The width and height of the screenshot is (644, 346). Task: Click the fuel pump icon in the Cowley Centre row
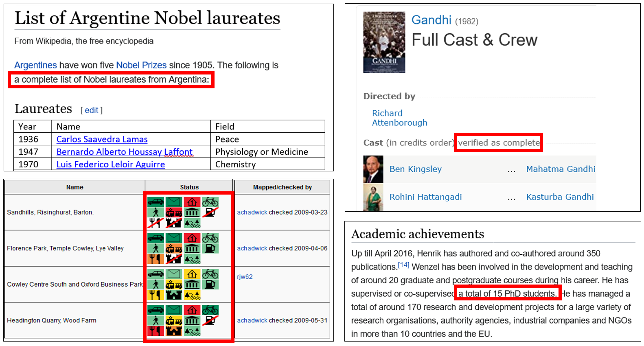pos(210,285)
